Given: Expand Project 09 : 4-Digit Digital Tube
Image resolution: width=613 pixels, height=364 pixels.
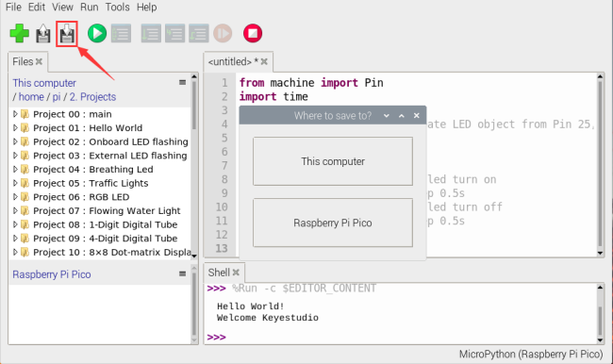Looking at the screenshot, I should tap(15, 238).
